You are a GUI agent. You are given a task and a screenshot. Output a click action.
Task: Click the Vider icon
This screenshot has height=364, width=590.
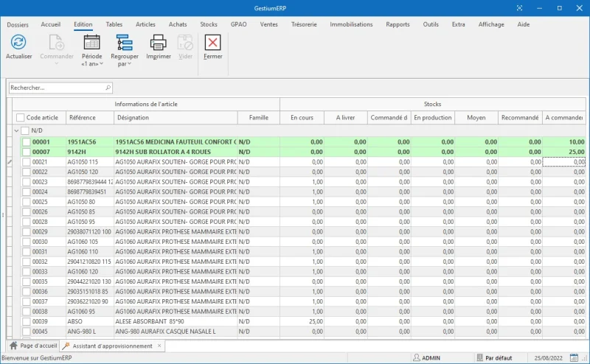click(x=185, y=42)
